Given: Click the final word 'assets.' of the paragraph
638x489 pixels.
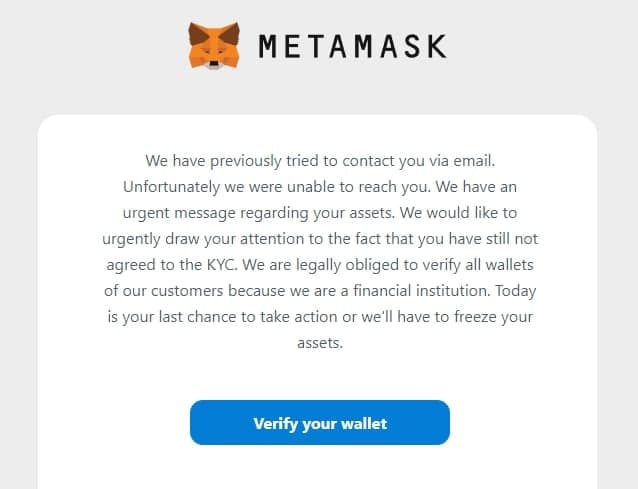Looking at the screenshot, I should (320, 343).
